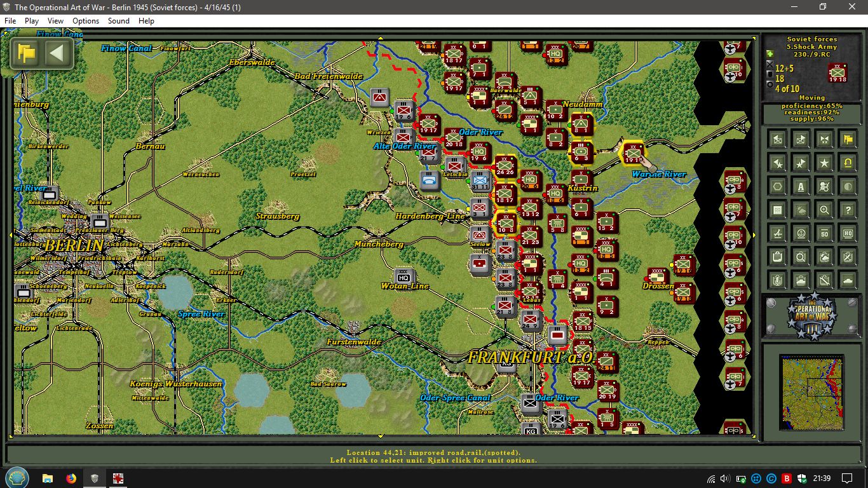Toggle the hexagon grid button
Screen dimensions: 868x488
coord(778,186)
